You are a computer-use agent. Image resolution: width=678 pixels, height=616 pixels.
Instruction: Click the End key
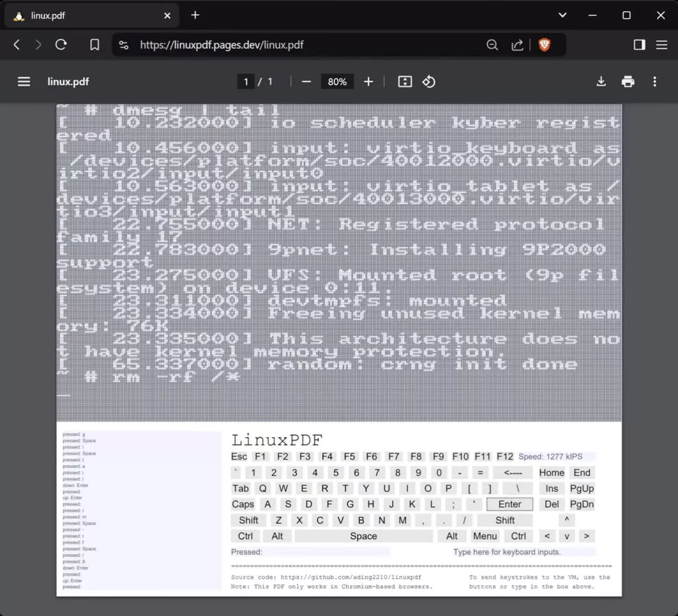click(x=582, y=473)
